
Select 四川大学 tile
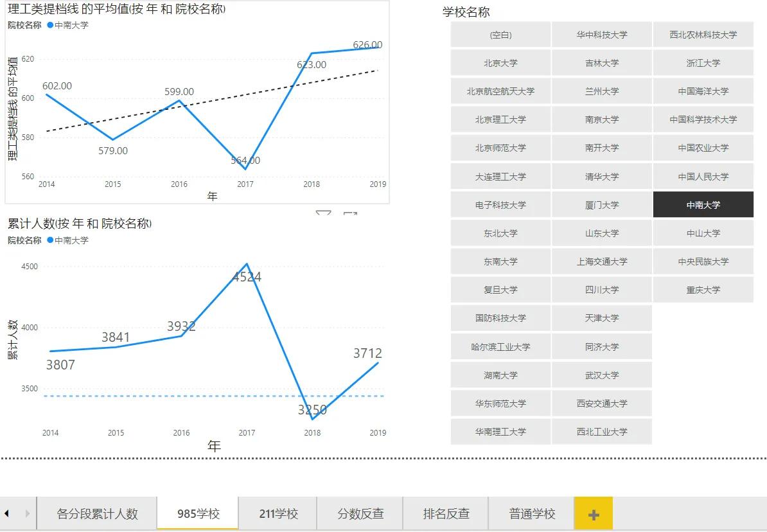[602, 290]
